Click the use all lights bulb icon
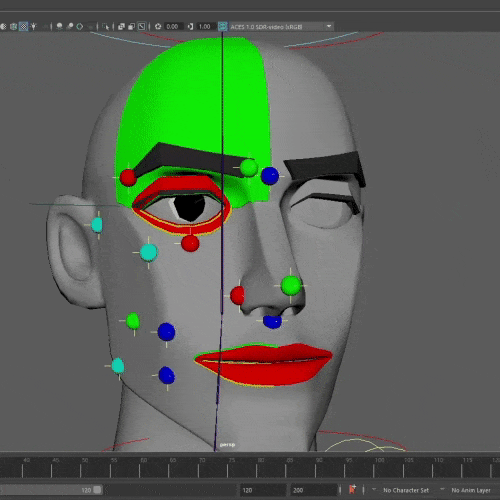Image resolution: width=500 pixels, height=500 pixels. 33,26
